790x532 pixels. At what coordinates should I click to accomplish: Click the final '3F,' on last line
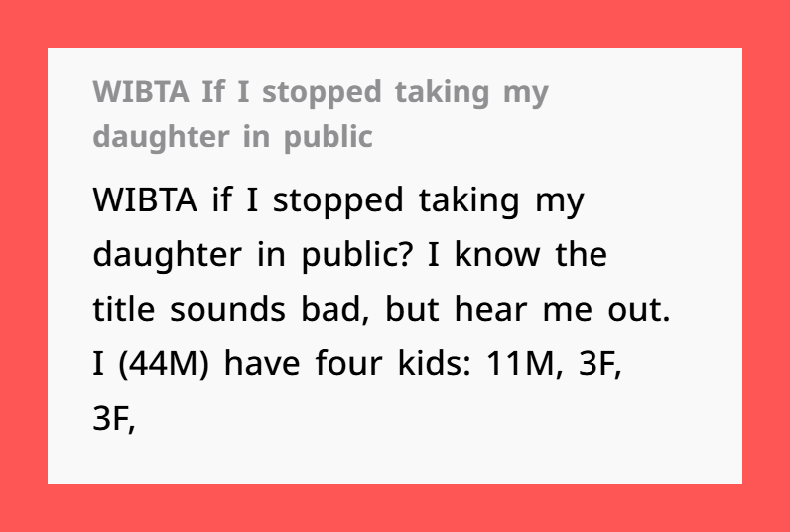(x=114, y=419)
